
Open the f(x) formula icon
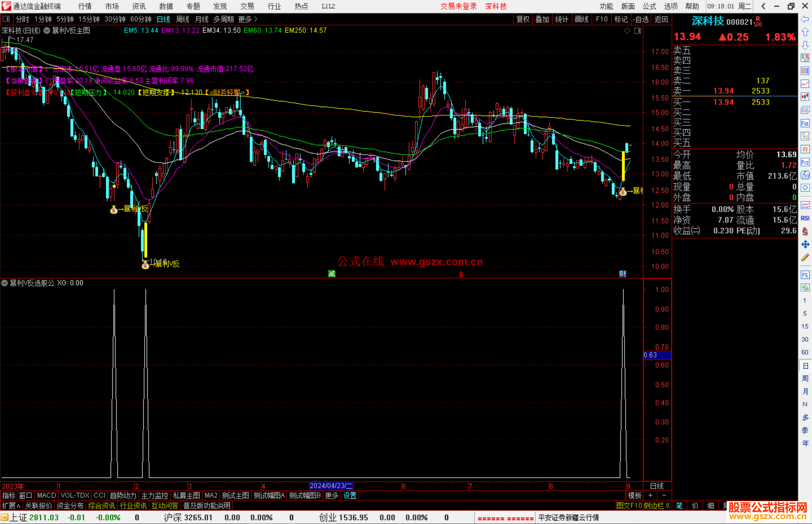805,175
